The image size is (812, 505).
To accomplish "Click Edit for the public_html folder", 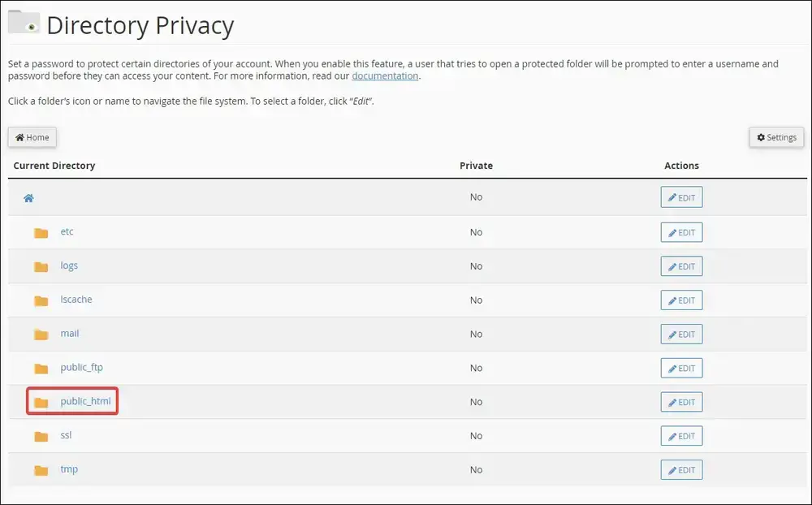I will click(681, 402).
